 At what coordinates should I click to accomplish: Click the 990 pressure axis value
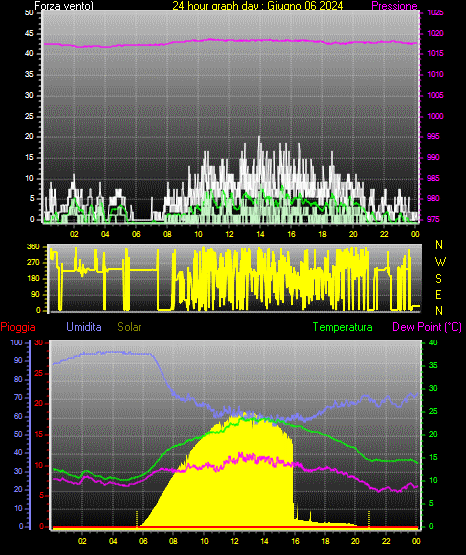(x=433, y=157)
